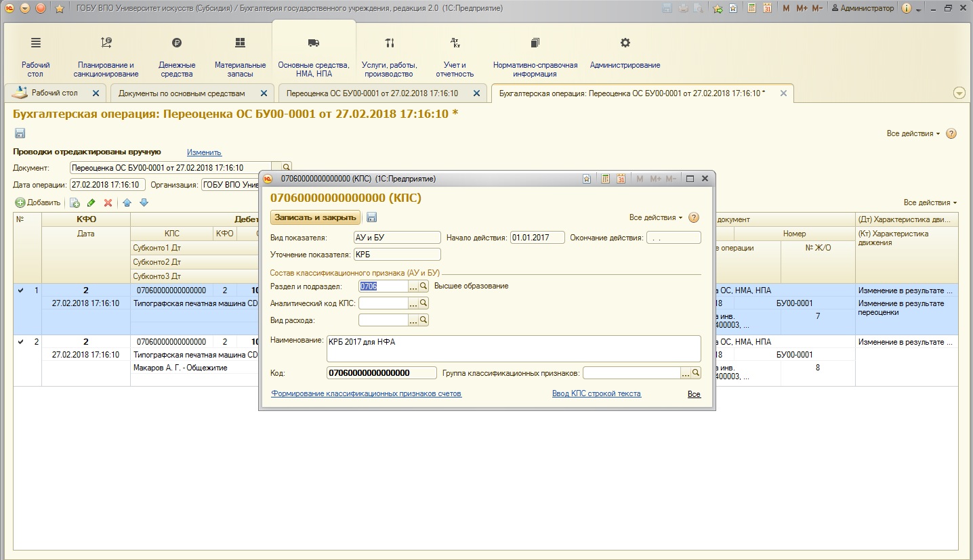Open selection list for Аналитический код КПС
The width and height of the screenshot is (973, 560).
coord(413,303)
